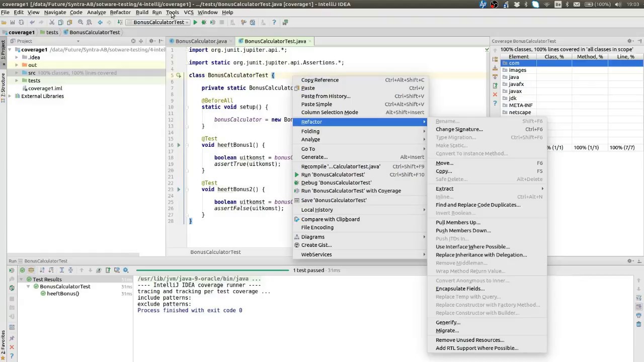Open the Analyze menu in menu bar
Screen dimensions: 644x362
point(96,12)
